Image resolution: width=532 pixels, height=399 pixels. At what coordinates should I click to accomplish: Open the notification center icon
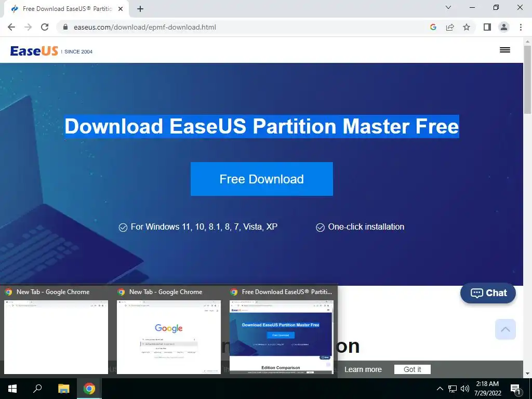(x=516, y=389)
